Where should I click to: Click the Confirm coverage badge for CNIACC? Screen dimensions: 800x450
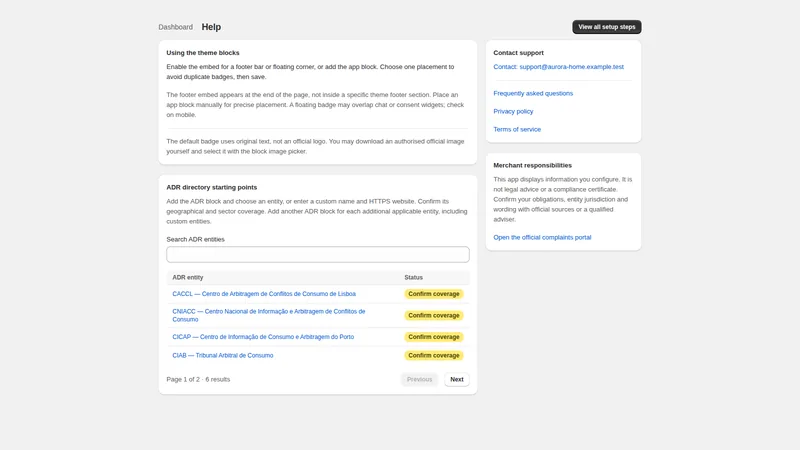point(434,315)
